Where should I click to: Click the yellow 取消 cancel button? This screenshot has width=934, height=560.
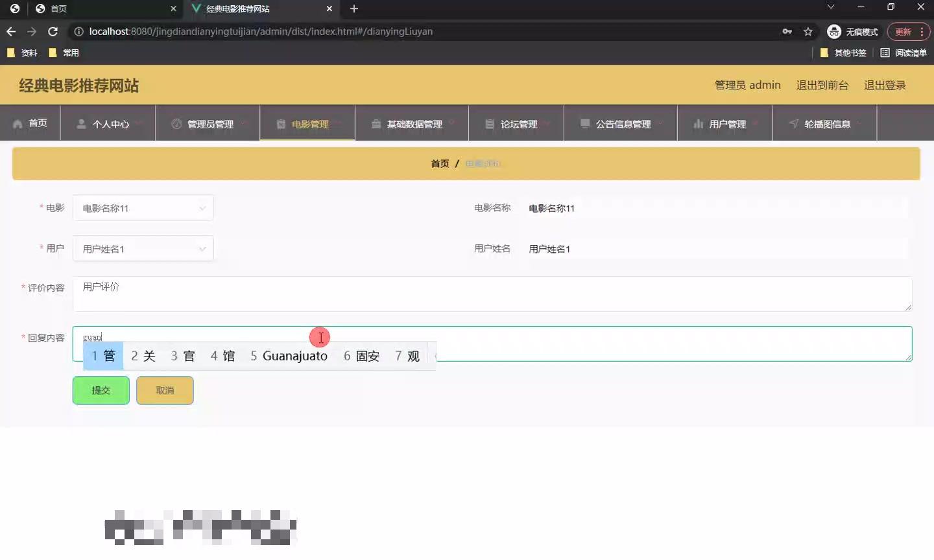(x=165, y=390)
